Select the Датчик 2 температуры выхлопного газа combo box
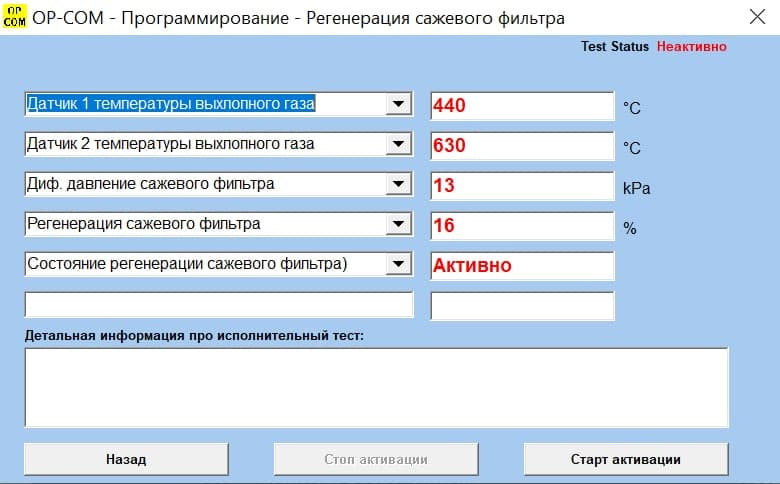 click(x=218, y=144)
